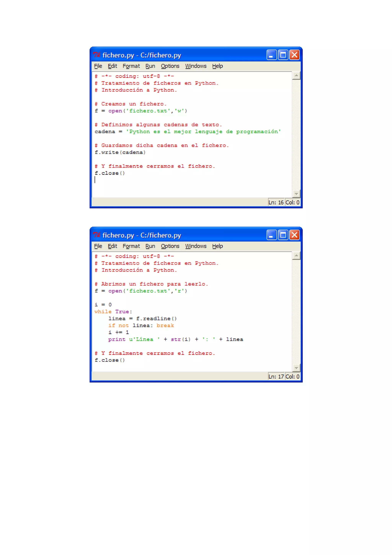Click on 'while True:' code line

pyautogui.click(x=113, y=312)
